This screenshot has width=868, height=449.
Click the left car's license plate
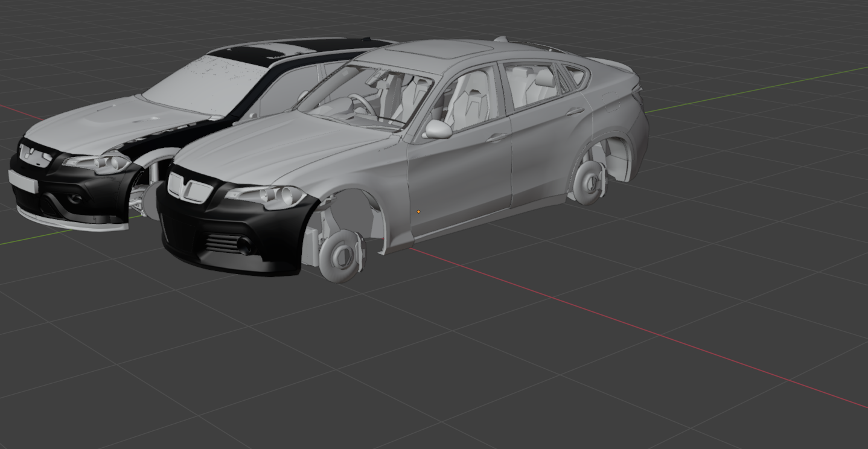[23, 181]
